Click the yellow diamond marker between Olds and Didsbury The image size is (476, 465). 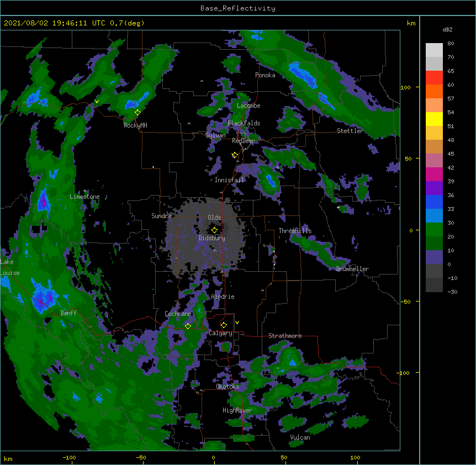pos(214,230)
